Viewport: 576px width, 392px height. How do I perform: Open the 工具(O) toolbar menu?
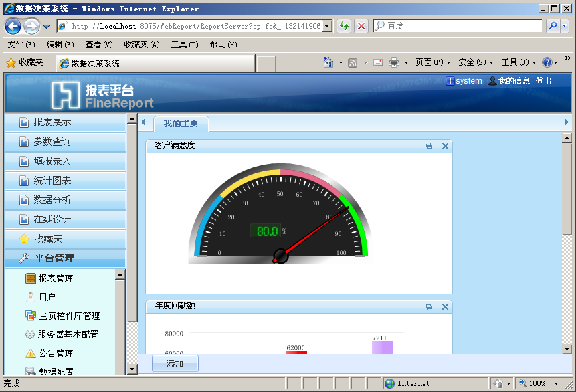tap(518, 62)
